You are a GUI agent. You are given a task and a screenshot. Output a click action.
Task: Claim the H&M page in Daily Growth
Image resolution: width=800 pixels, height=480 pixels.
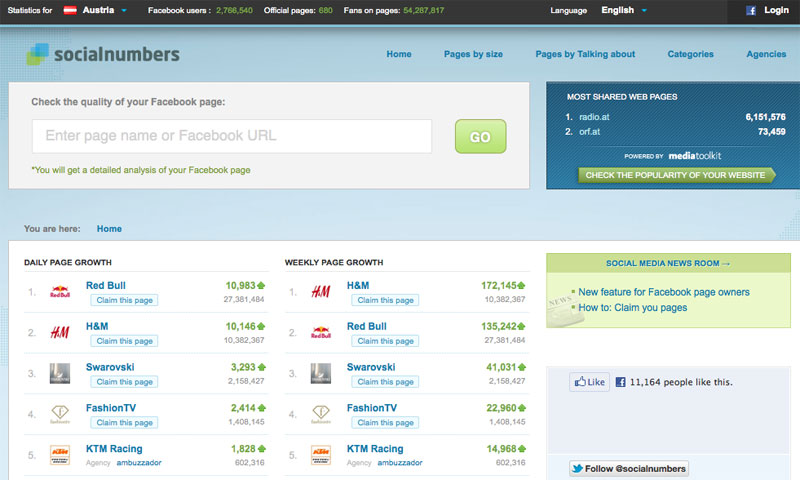[124, 341]
